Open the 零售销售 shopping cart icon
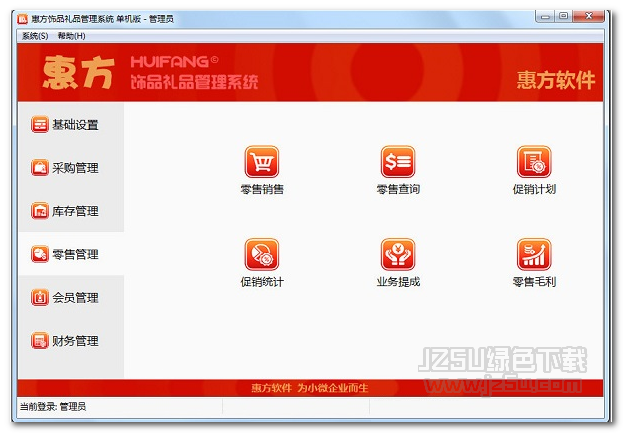 click(262, 162)
